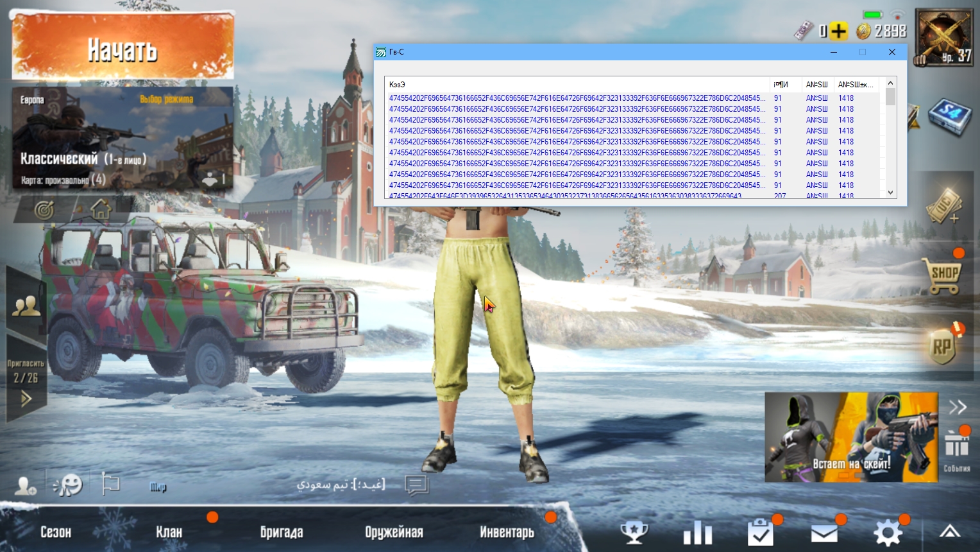Open the chat bubble icon
This screenshot has width=980, height=552.
416,485
